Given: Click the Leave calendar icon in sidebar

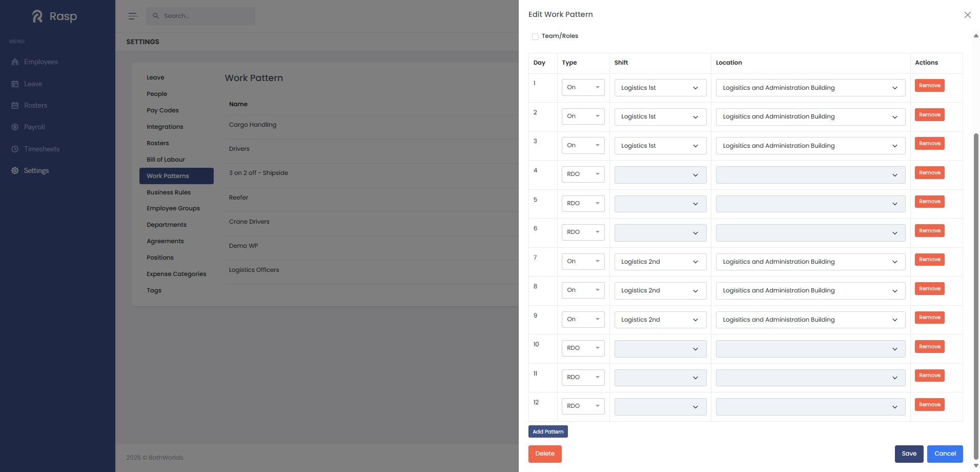Looking at the screenshot, I should (x=15, y=84).
